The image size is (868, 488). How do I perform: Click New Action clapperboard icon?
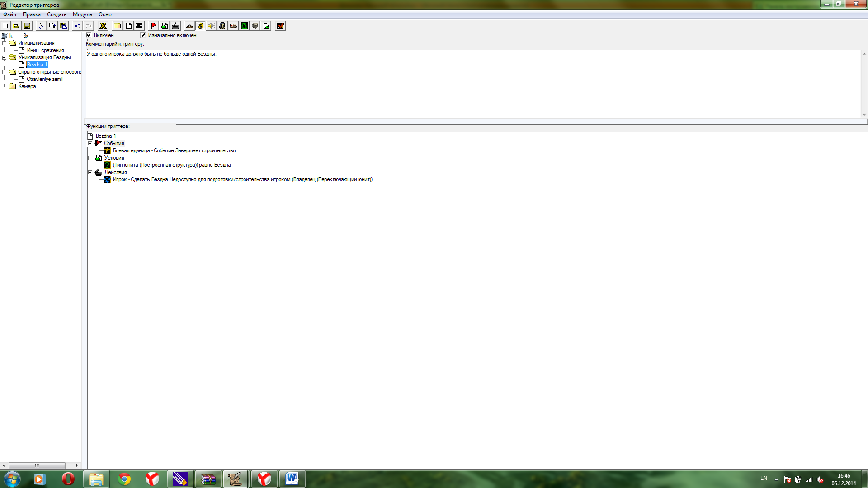(x=175, y=26)
